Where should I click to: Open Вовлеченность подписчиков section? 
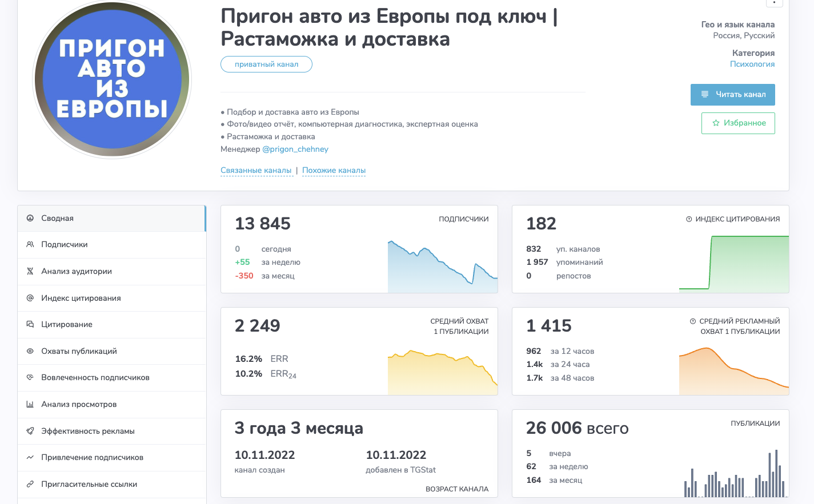[111, 378]
